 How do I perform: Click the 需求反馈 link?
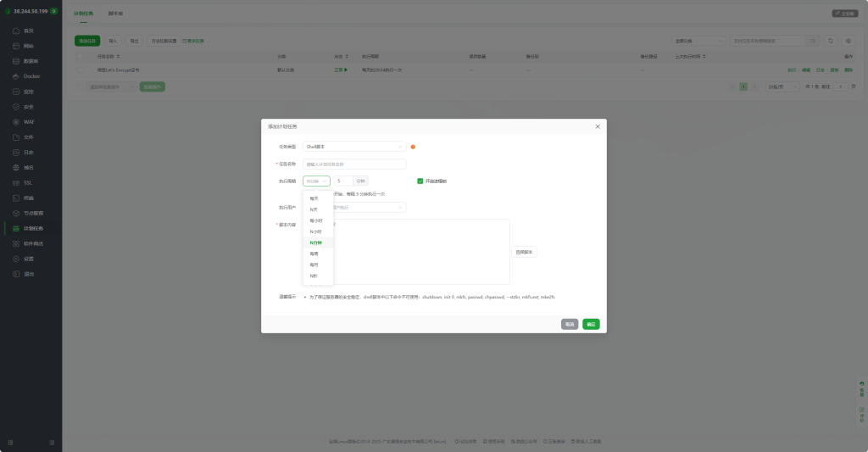click(x=194, y=41)
